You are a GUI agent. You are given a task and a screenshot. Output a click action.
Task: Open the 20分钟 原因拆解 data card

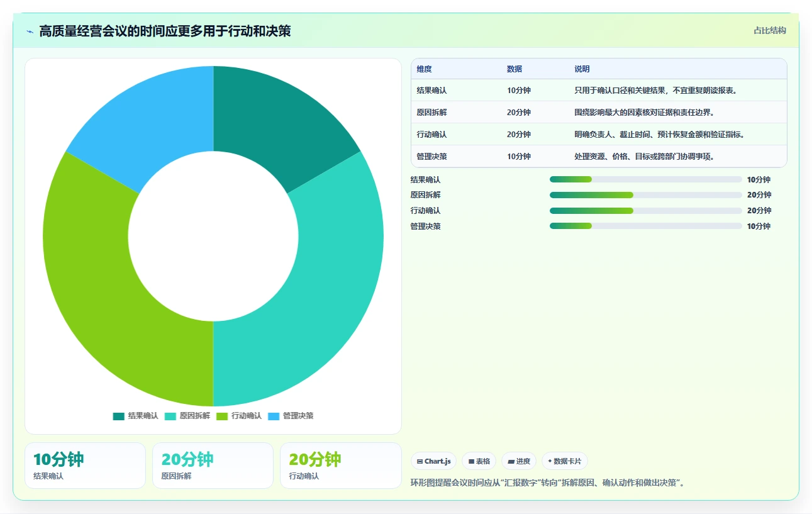[213, 466]
